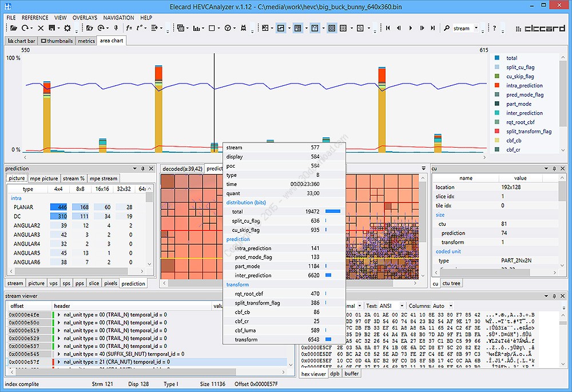The image size is (572, 392).
Task: Click the total blue legend swatch
Action: 497,58
